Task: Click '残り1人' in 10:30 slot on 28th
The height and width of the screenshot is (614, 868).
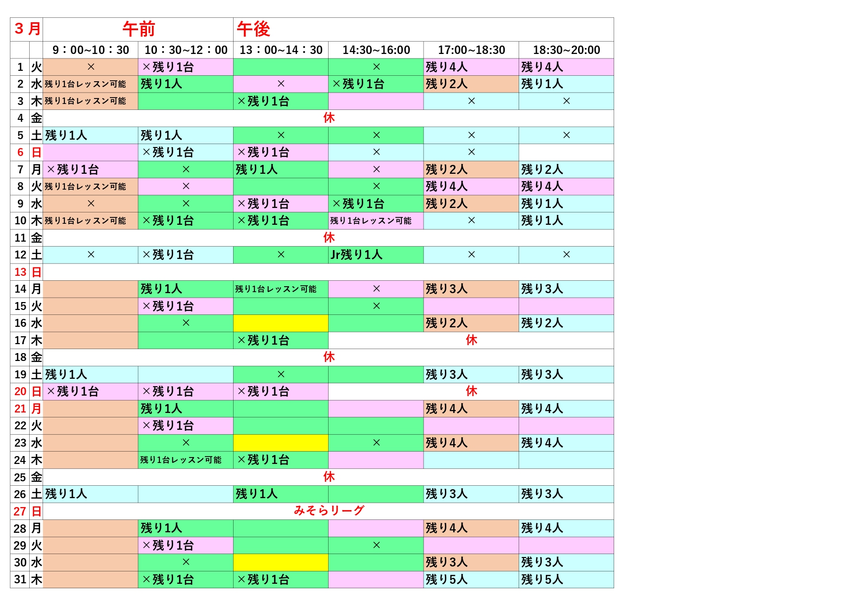Action: [x=161, y=528]
